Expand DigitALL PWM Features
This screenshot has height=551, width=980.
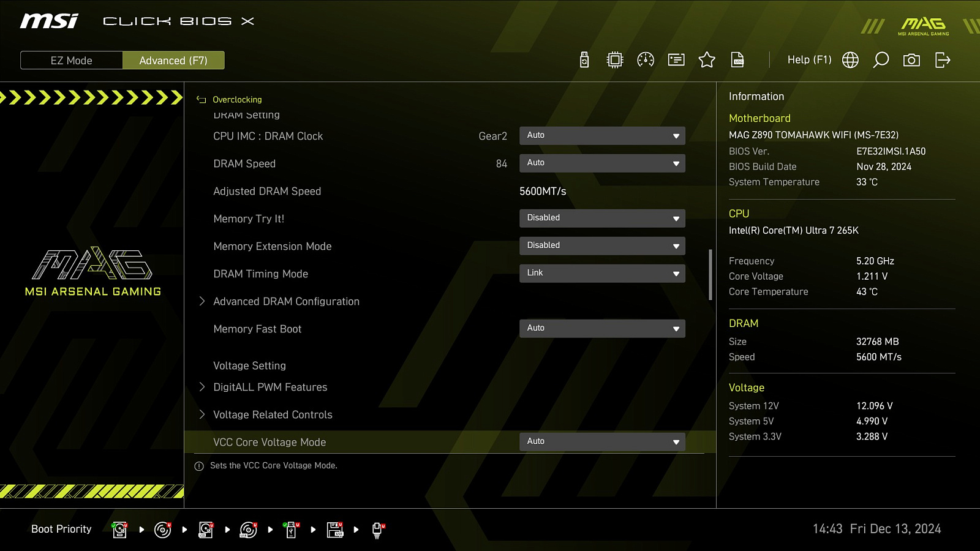point(270,387)
